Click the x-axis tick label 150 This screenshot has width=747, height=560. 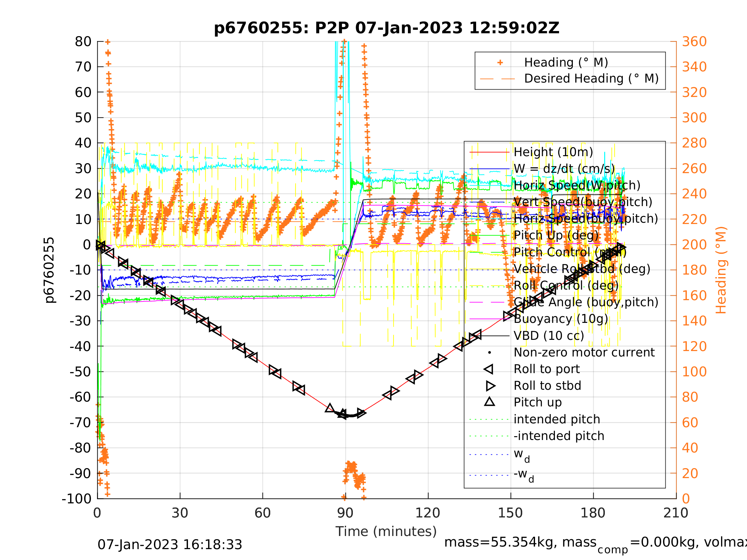[x=510, y=513]
